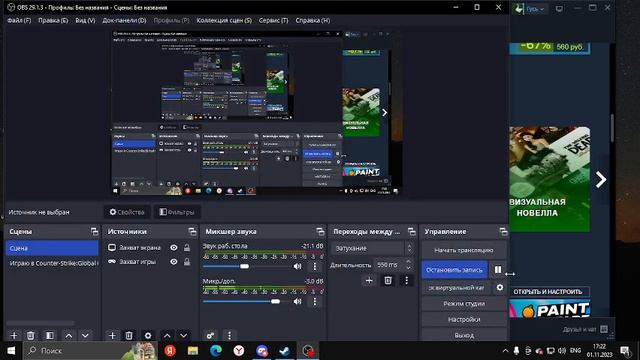Pop out the Источники dock panel
Screen dimensions: 640x360
(x=192, y=232)
